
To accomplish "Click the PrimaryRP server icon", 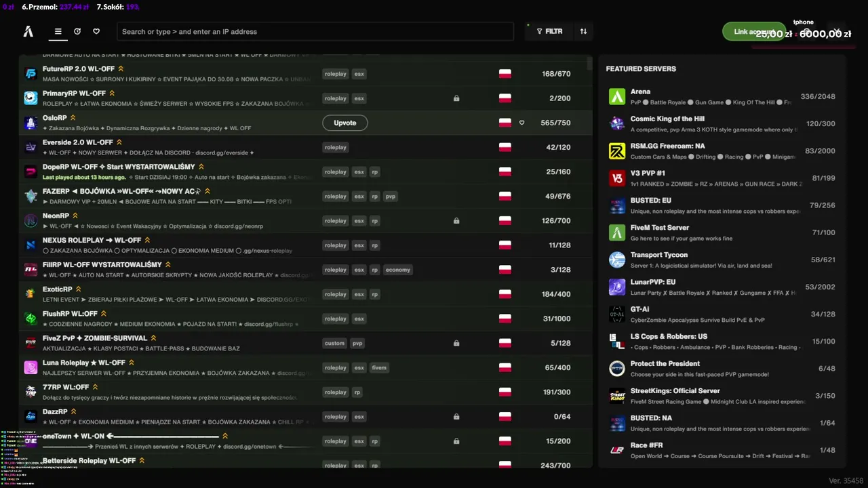I will click(x=31, y=98).
